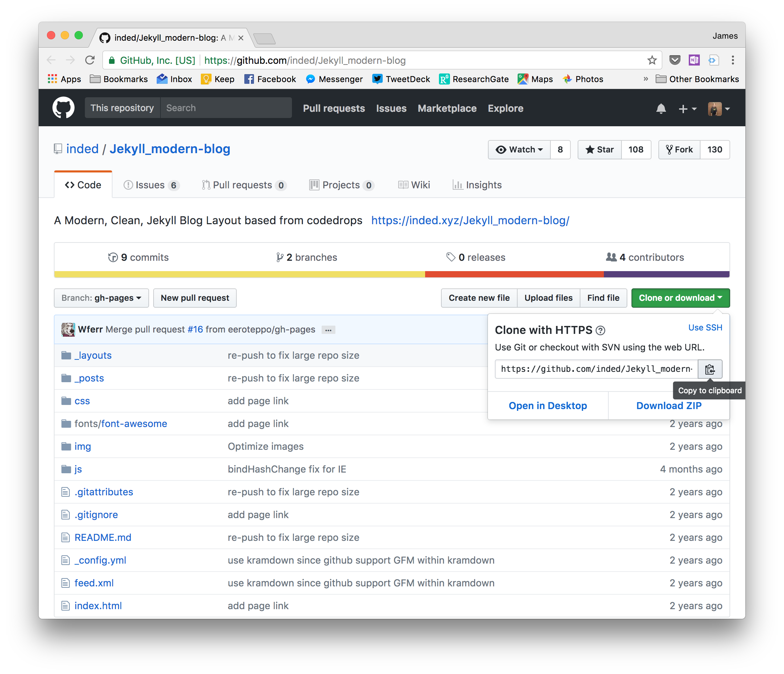The width and height of the screenshot is (784, 674).
Task: Click Download ZIP
Action: click(669, 405)
